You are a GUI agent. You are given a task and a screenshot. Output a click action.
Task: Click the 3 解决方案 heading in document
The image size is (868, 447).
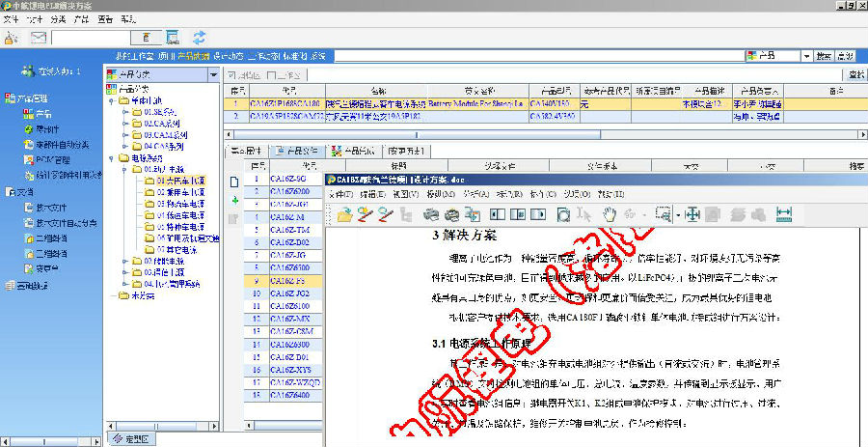pos(464,235)
